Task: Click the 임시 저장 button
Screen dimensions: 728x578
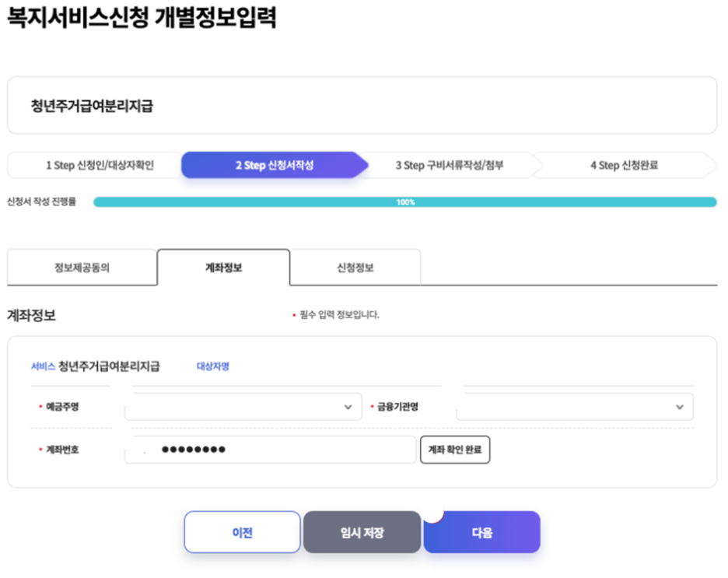Action: [362, 532]
